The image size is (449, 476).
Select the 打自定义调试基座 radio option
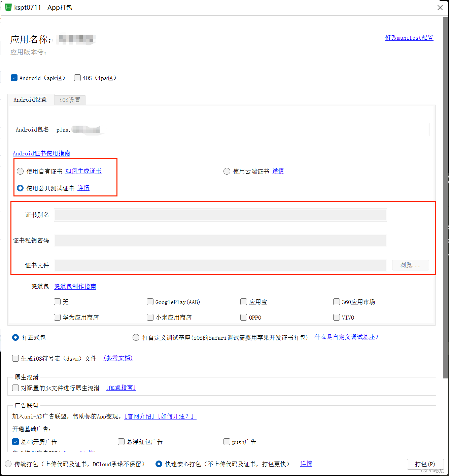pyautogui.click(x=136, y=337)
